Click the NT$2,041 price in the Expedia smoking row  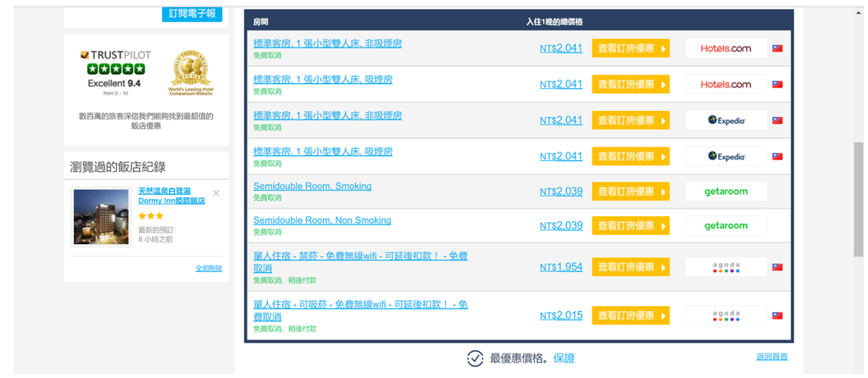click(x=561, y=156)
